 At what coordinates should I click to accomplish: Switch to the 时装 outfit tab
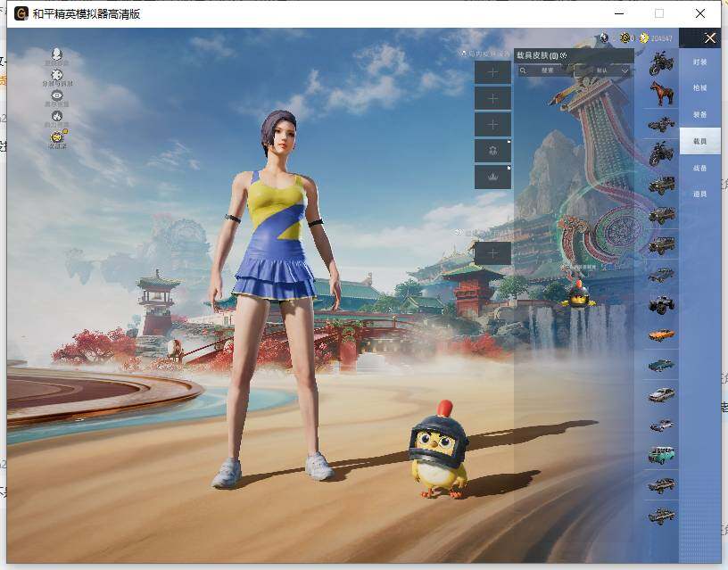[x=699, y=62]
